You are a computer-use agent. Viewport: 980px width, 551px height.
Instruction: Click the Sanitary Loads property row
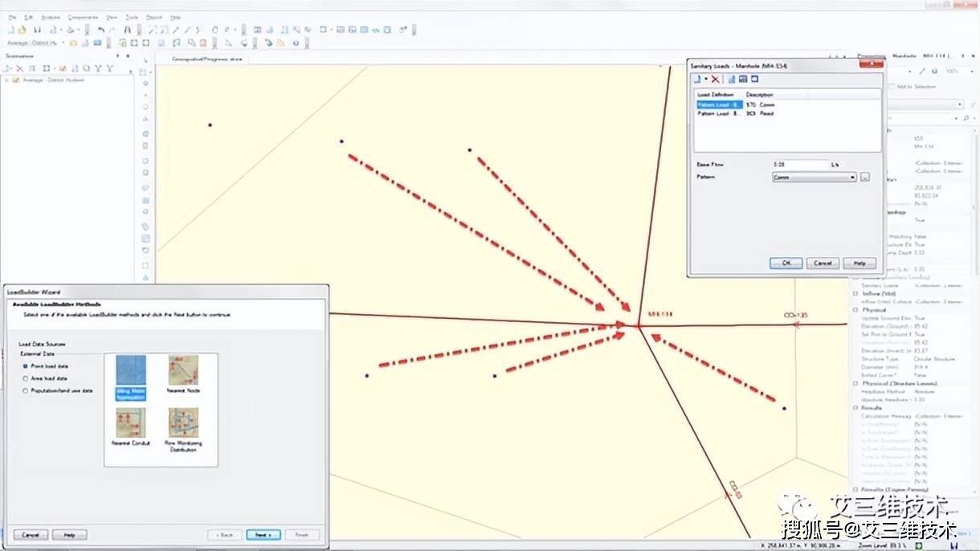tap(912, 285)
